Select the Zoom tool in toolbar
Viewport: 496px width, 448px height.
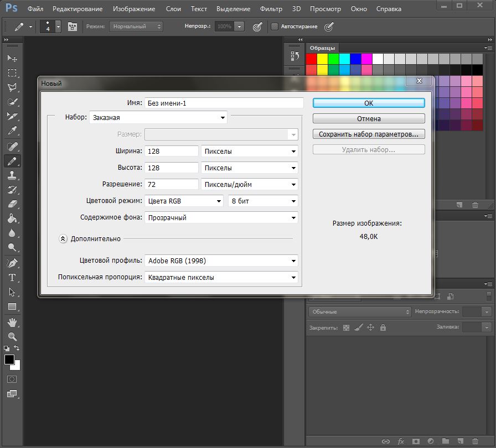pyautogui.click(x=12, y=337)
